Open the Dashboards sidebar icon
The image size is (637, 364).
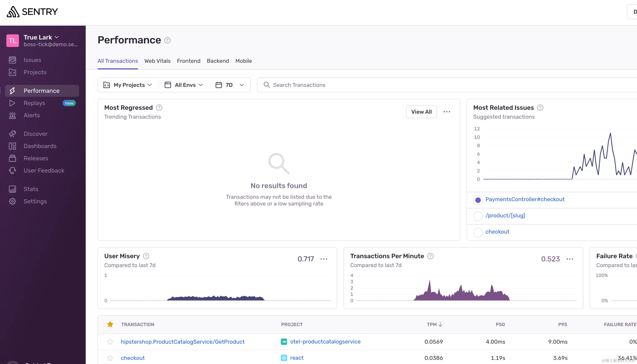pos(12,146)
